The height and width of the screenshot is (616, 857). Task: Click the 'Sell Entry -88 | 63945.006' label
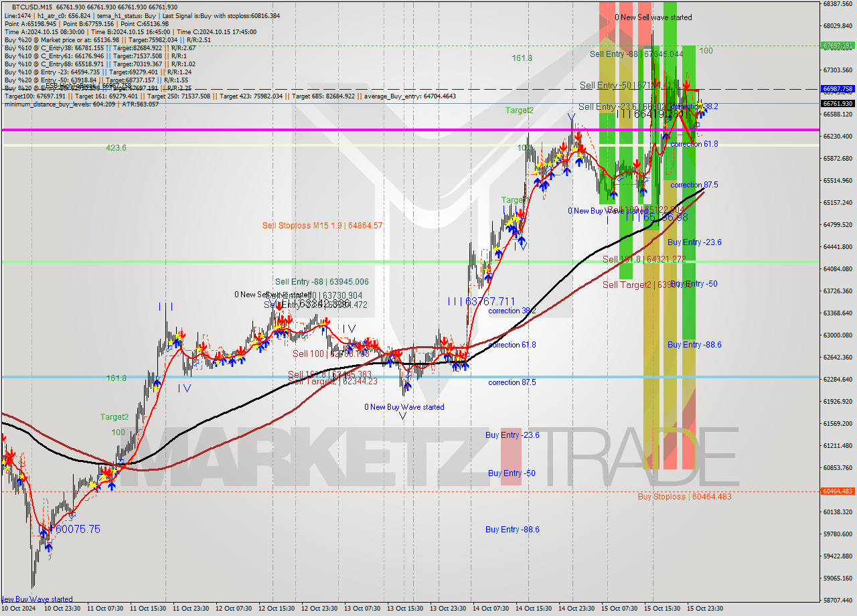coord(321,282)
